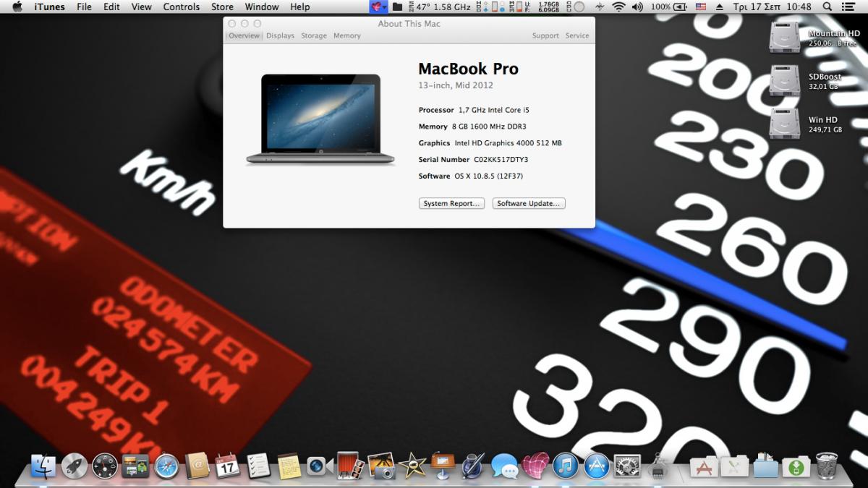Open the Controls menu
868x488 pixels.
click(x=182, y=7)
